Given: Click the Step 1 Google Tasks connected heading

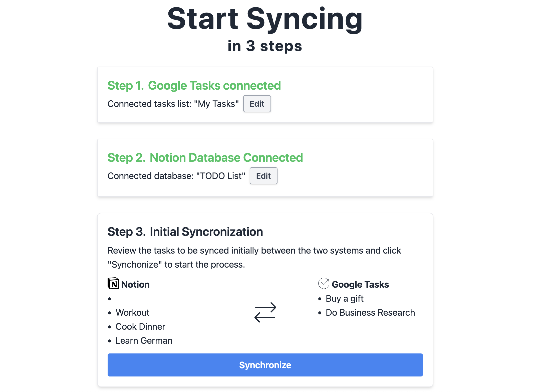Looking at the screenshot, I should 194,86.
